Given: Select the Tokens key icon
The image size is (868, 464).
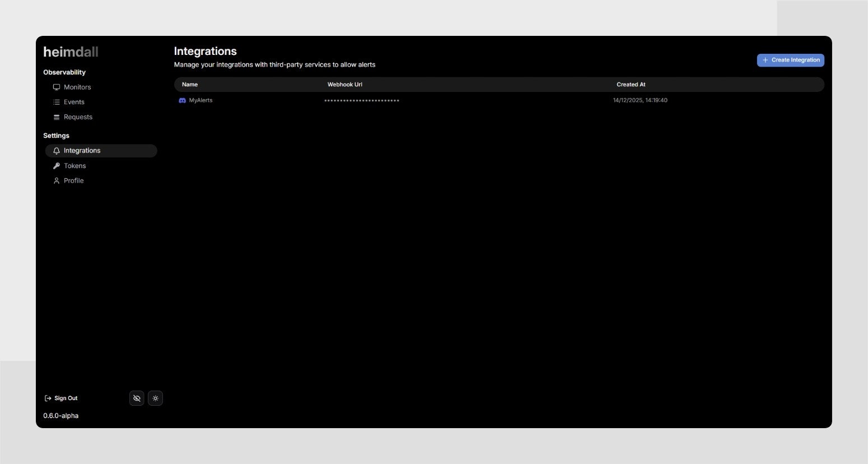Looking at the screenshot, I should click(x=57, y=165).
